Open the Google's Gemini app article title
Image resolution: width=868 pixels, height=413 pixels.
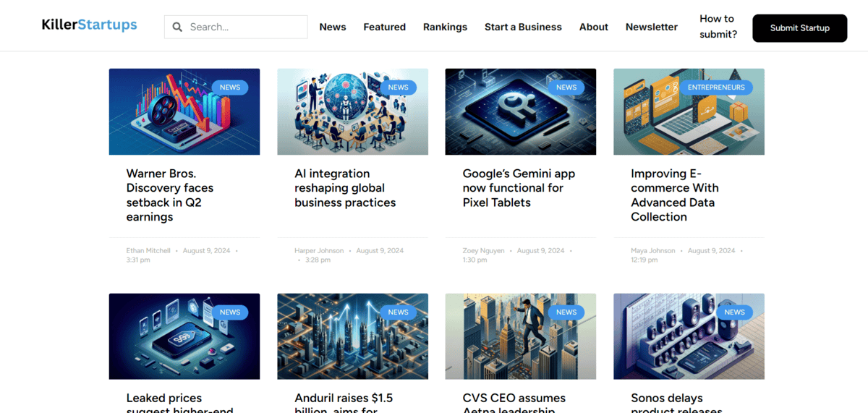[519, 188]
